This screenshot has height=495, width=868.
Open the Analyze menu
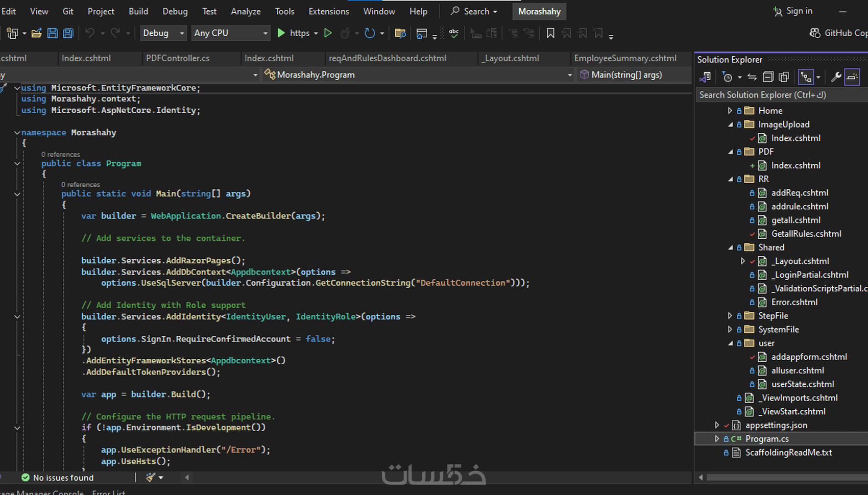tap(246, 11)
